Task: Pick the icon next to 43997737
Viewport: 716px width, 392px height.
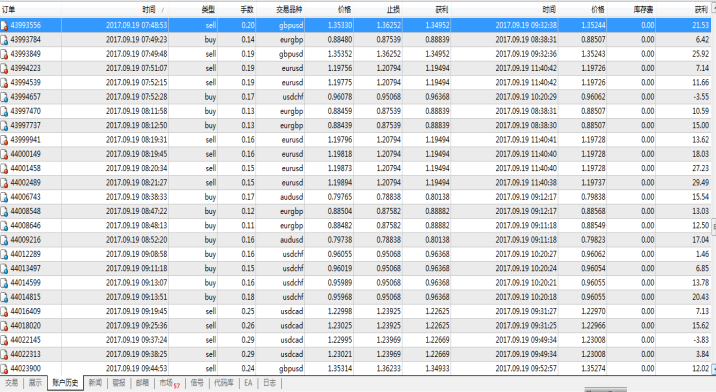Action: (4, 126)
